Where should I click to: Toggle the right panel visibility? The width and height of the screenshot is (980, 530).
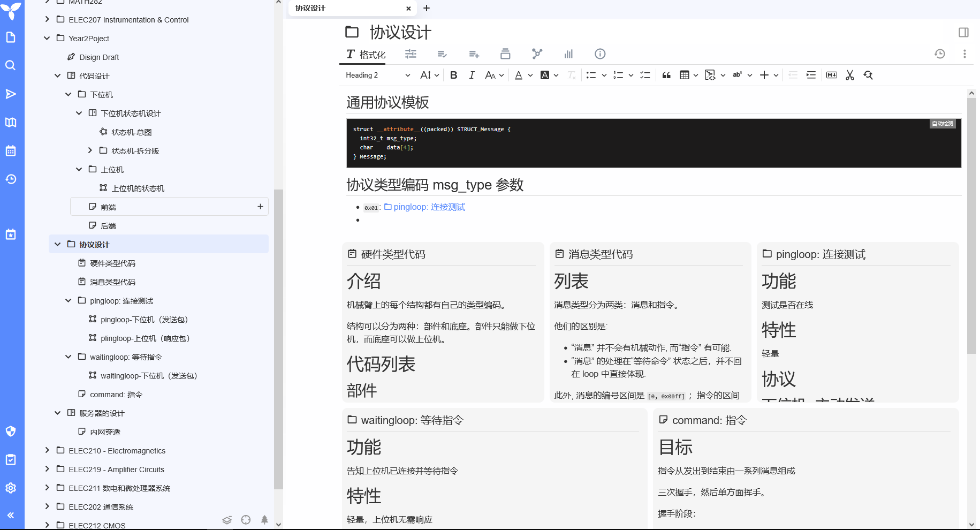click(x=963, y=33)
